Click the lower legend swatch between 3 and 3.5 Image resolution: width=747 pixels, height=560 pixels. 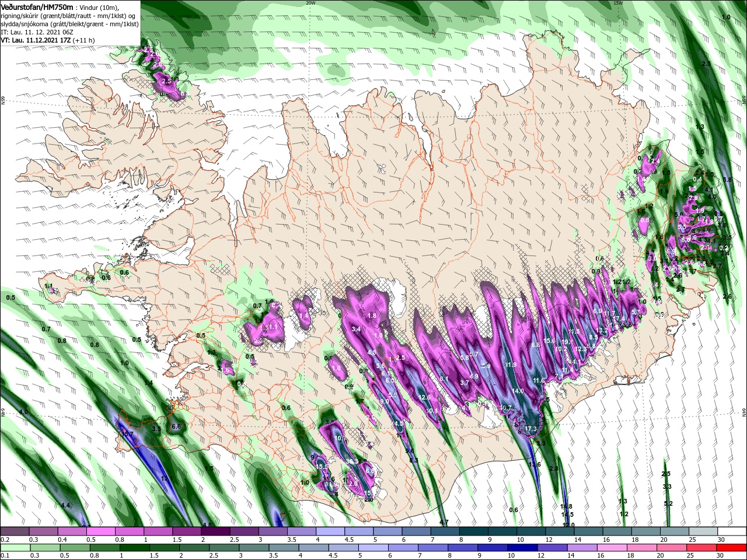253,548
